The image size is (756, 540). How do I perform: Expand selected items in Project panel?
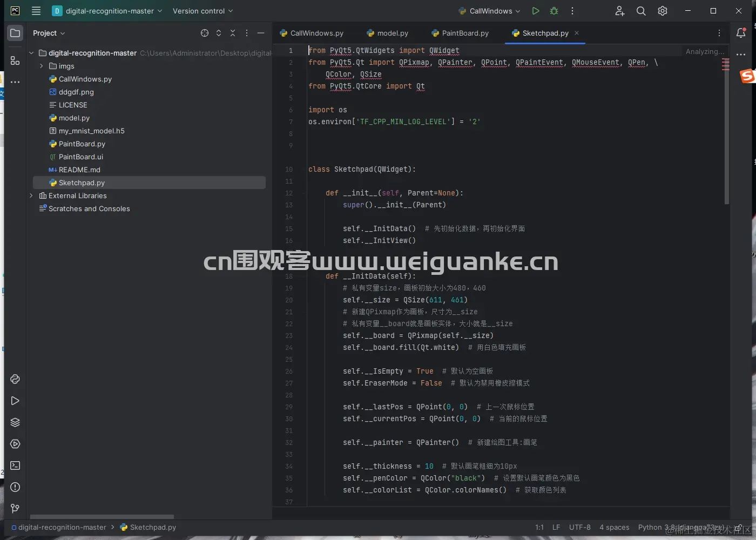219,33
